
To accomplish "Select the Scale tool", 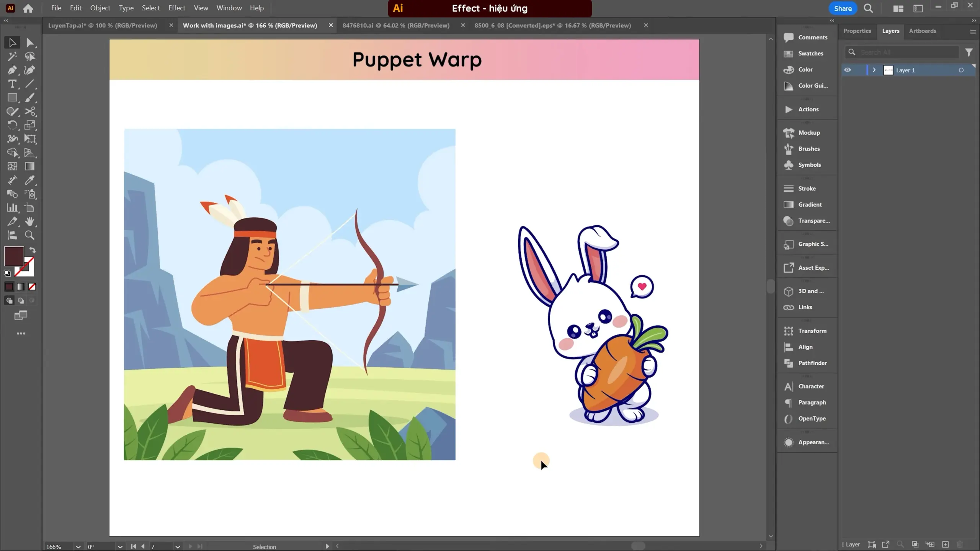I will [30, 125].
